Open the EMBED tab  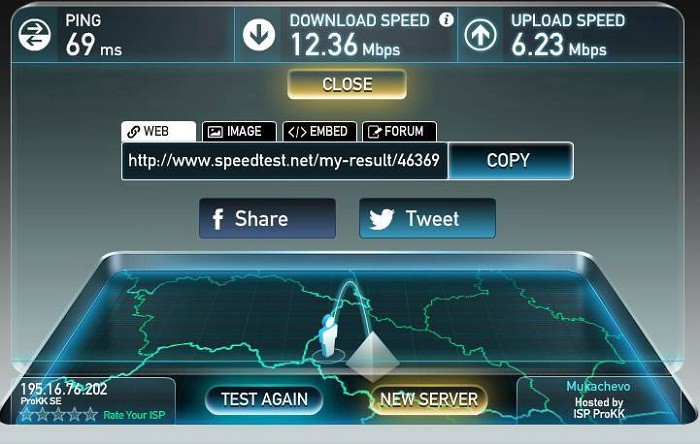[x=320, y=132]
